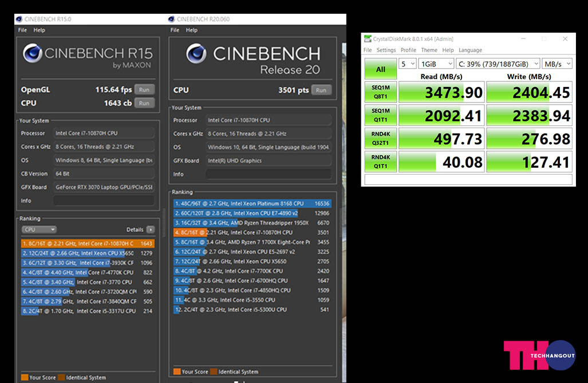Click the RND4K Q1T1 read value 40.08
This screenshot has width=588, height=383.
[441, 161]
